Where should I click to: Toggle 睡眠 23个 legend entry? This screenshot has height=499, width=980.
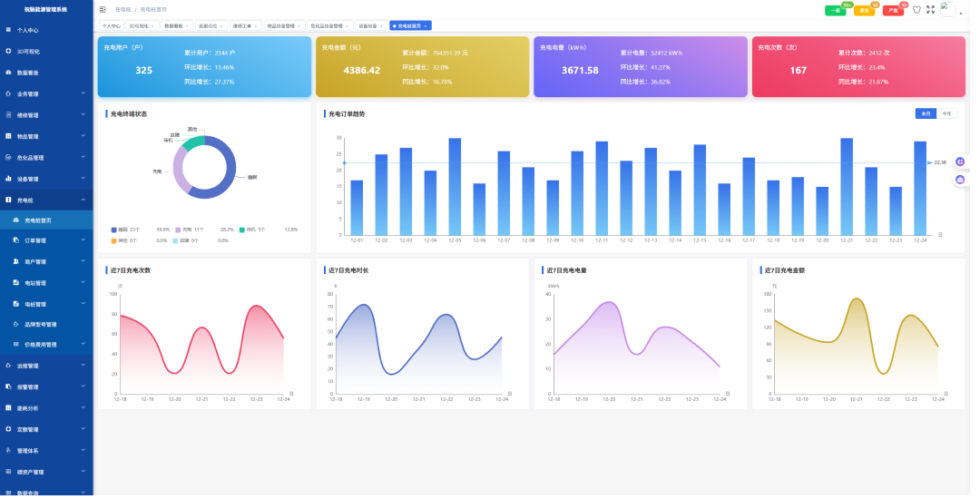125,230
